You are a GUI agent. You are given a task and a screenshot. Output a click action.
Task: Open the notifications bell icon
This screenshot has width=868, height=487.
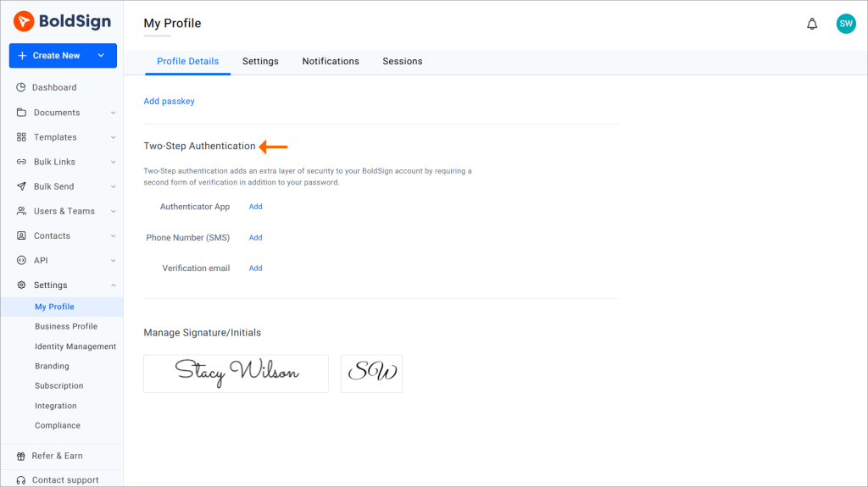coord(811,24)
